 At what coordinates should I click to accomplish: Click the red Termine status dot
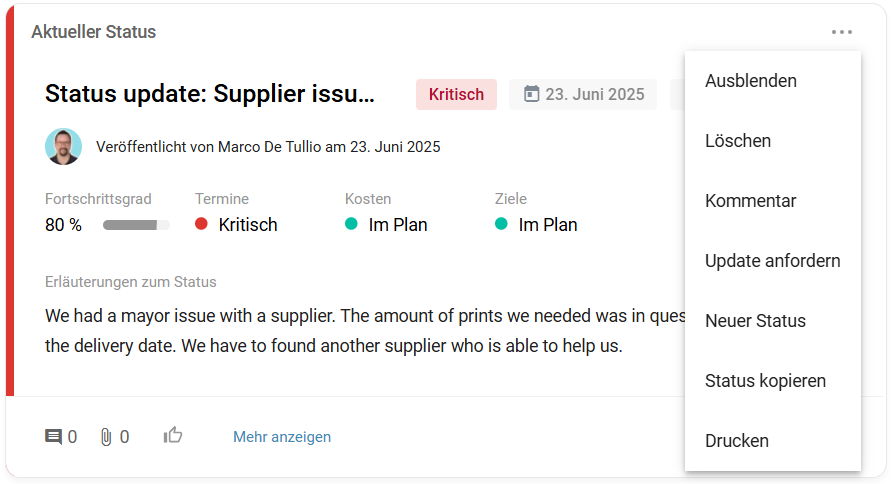[201, 224]
